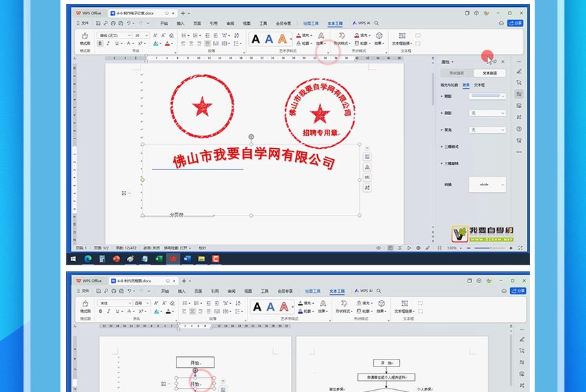Open the 倒影 (reflection) dropdown showing 无

487,113
